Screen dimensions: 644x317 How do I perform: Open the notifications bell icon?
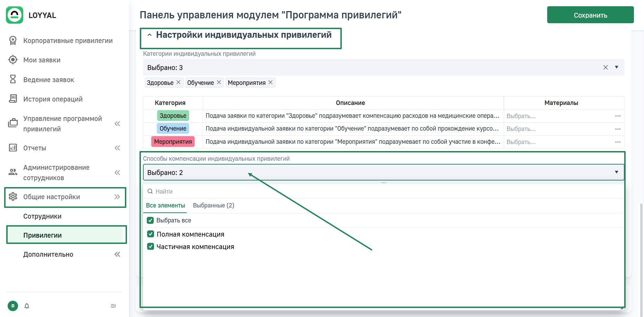(27, 306)
